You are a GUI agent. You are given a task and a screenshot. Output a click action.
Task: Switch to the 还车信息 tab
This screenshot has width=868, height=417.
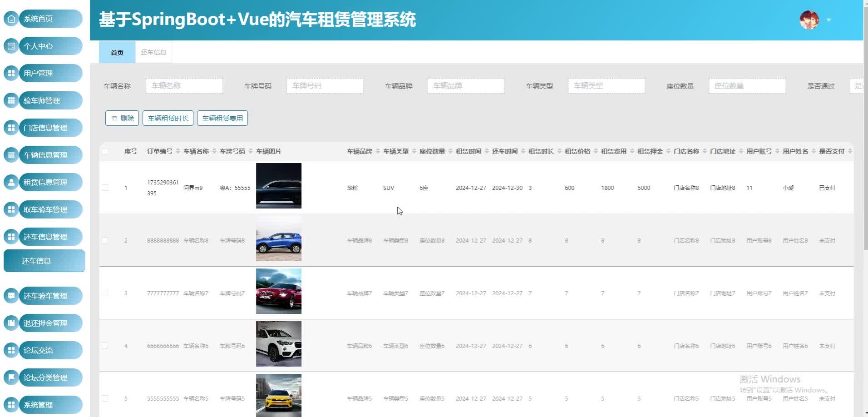coord(153,52)
